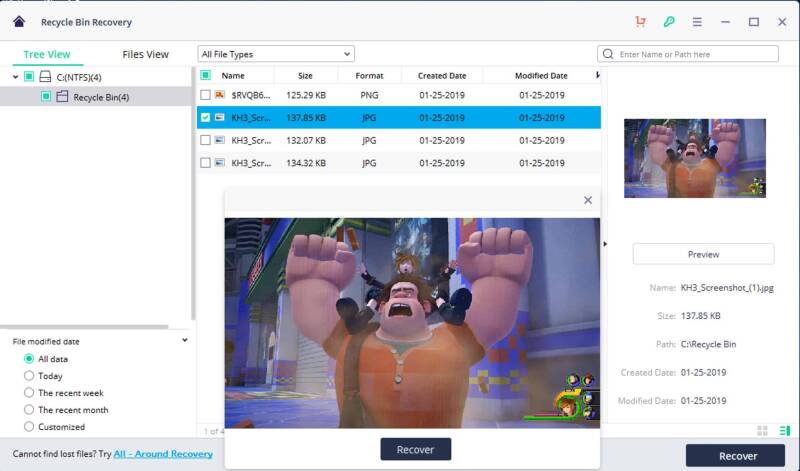Click the green key activation icon
Screen dimensions: 800x471
click(668, 21)
